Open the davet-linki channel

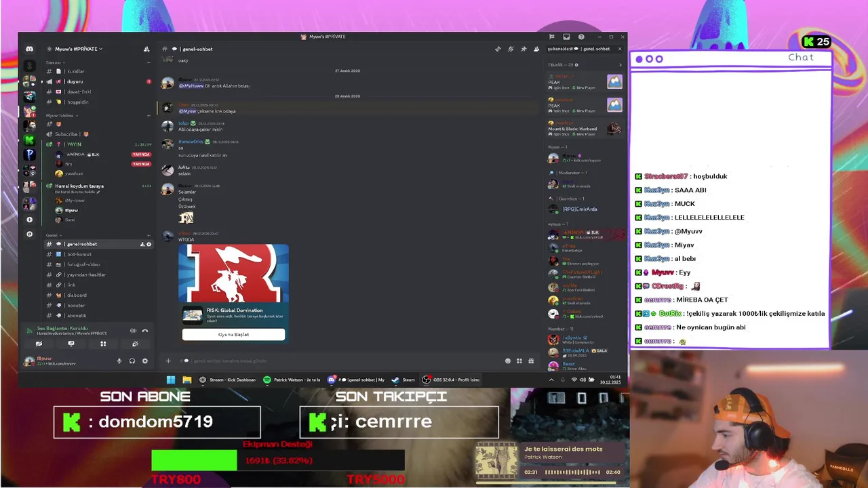(x=98, y=91)
